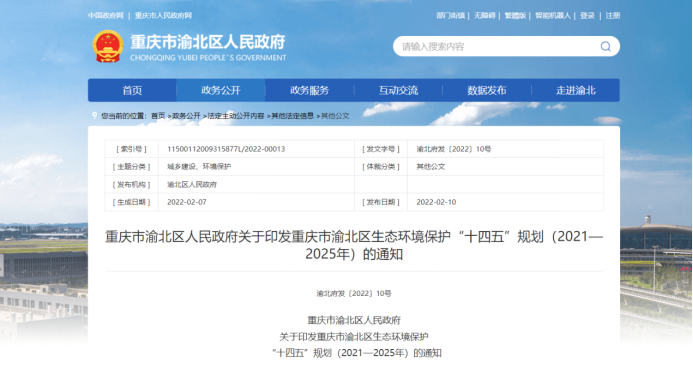Select index number 11500112009315877L/2022-00013
Screen dimensions: 693x367
226,149
